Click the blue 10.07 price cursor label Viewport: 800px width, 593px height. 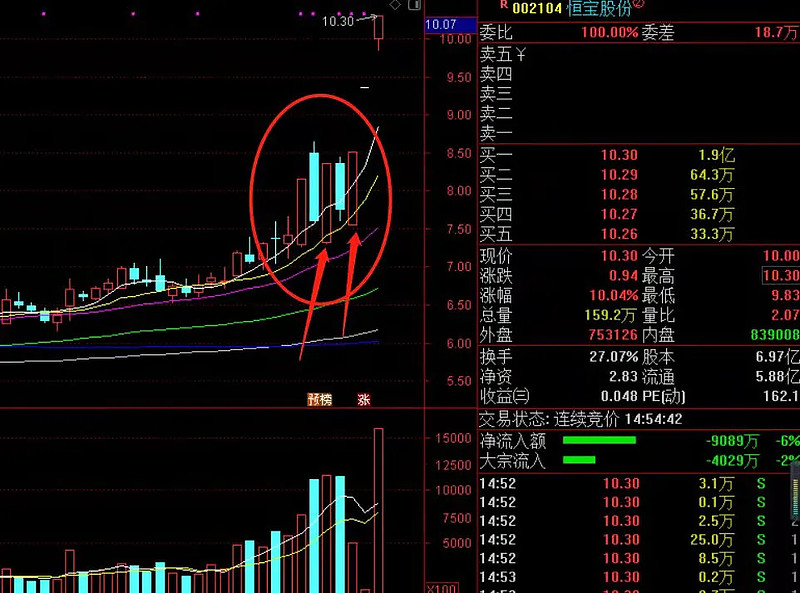click(449, 24)
